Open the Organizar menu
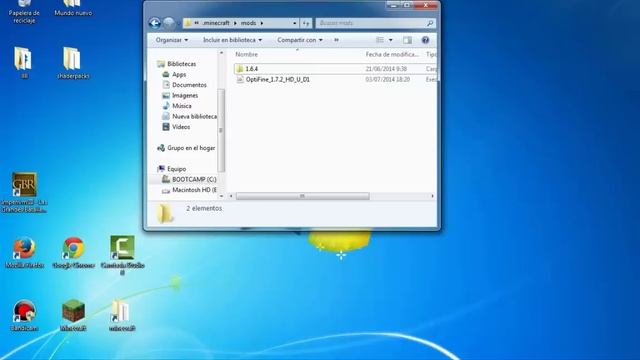Viewport: 640px width, 360px height. 172,40
